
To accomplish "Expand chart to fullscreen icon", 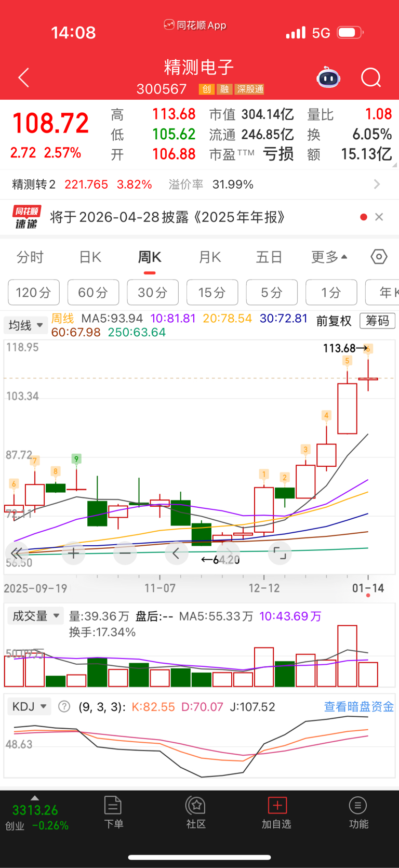I will click(280, 554).
